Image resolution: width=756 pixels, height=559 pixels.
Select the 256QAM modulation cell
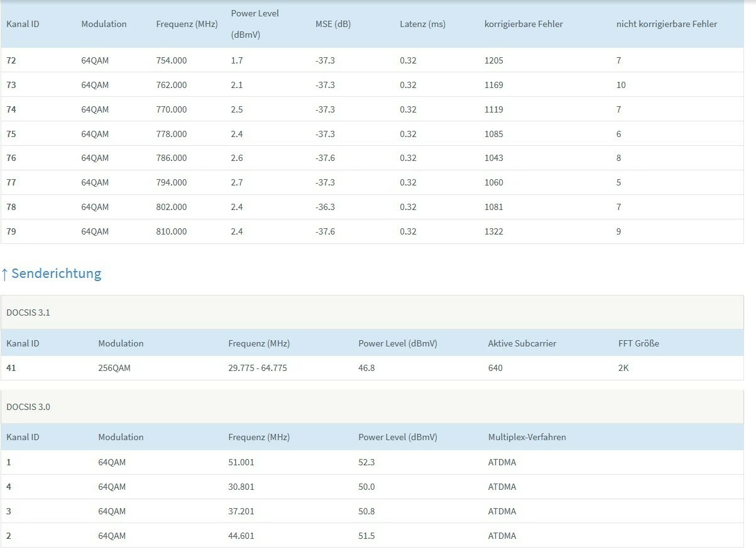pos(114,368)
